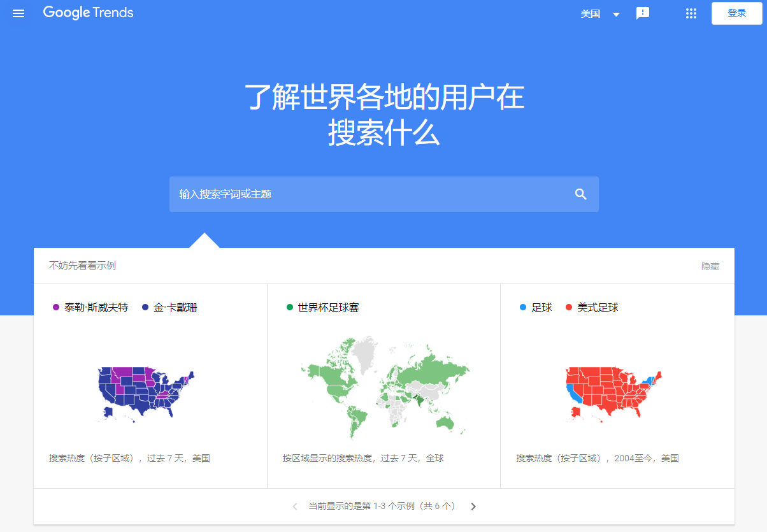The image size is (767, 532).
Task: Click the next examples arrow
Action: tap(473, 506)
